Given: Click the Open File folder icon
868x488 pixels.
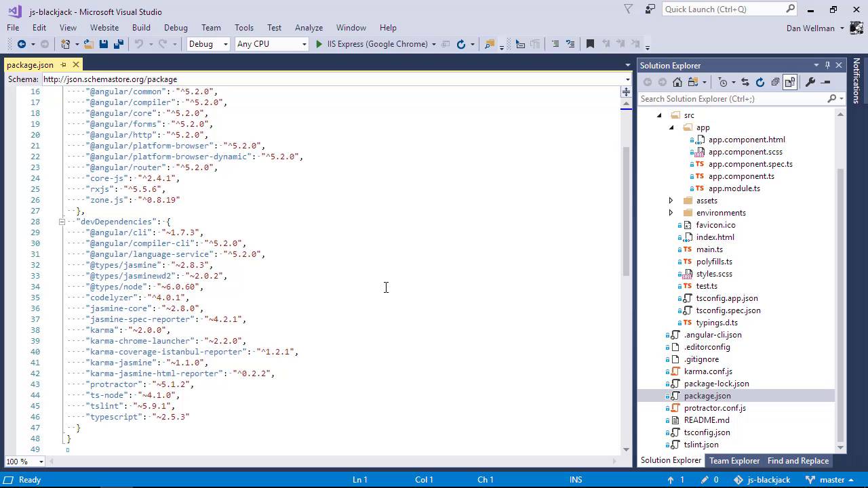Looking at the screenshot, I should click(x=88, y=44).
